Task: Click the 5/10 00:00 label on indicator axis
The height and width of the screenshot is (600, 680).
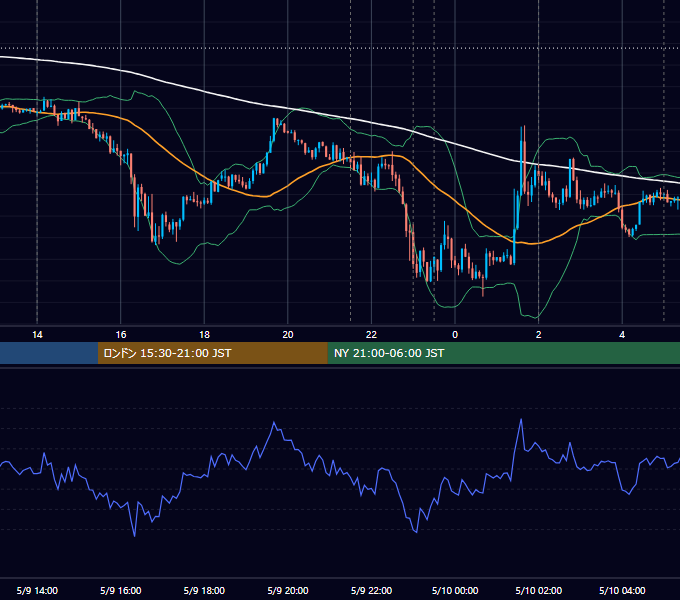Action: coord(455,590)
